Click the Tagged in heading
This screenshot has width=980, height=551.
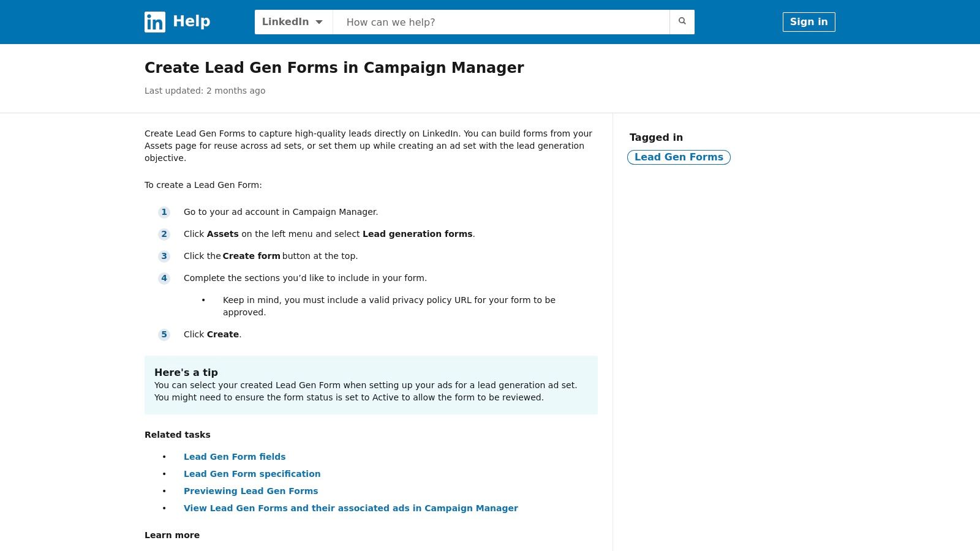pos(656,138)
